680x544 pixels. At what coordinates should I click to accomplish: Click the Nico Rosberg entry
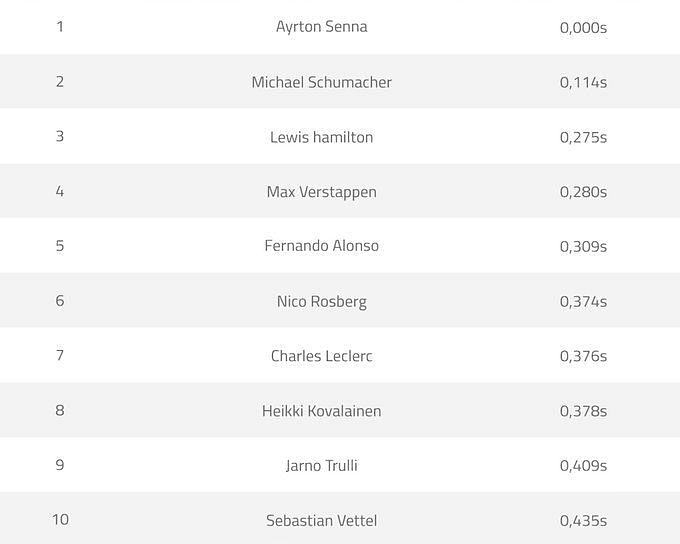click(x=322, y=301)
